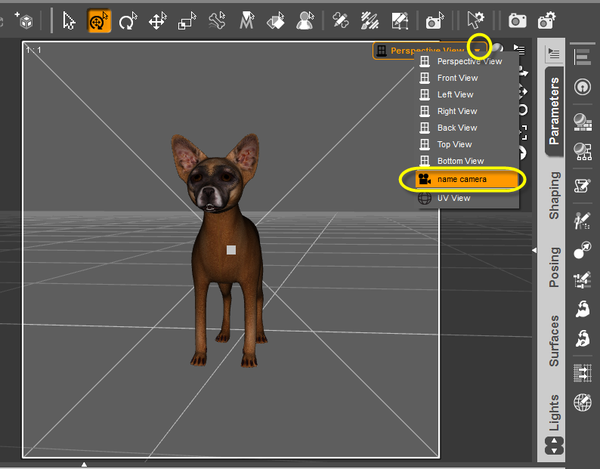Select the 'name camera' entry
This screenshot has width=600, height=469.
[467, 179]
